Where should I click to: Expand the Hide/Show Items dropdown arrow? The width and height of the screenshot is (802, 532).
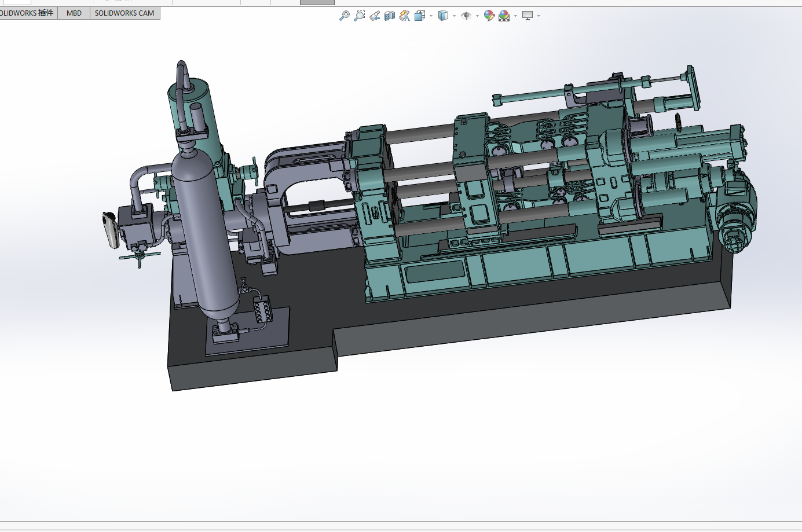(477, 16)
